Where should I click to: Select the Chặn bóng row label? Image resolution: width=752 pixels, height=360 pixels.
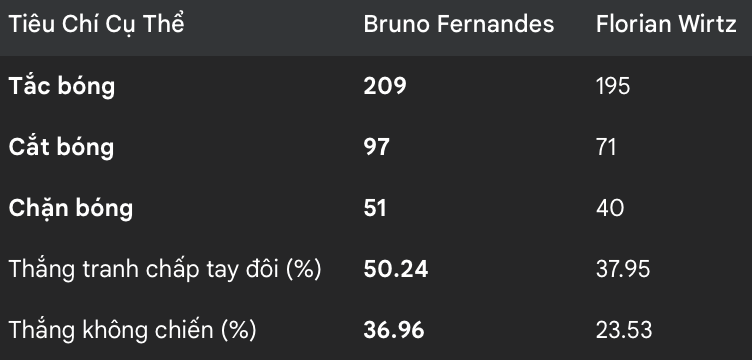tap(71, 208)
